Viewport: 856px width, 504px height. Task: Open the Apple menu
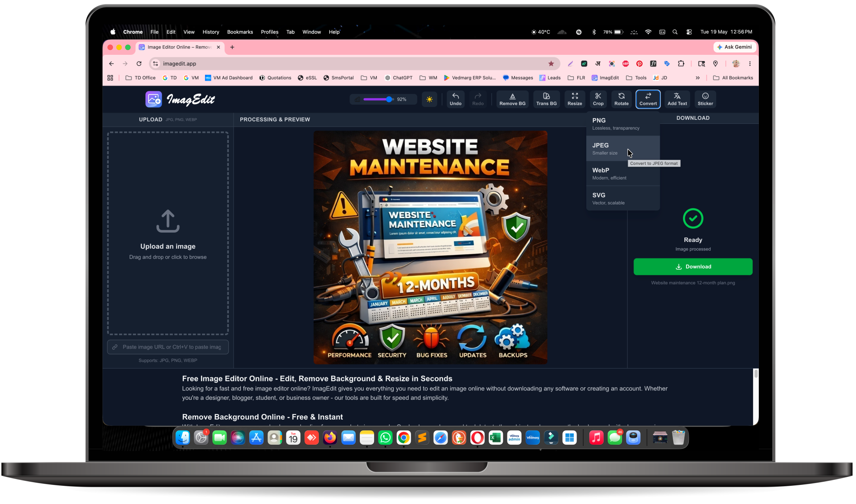(113, 32)
